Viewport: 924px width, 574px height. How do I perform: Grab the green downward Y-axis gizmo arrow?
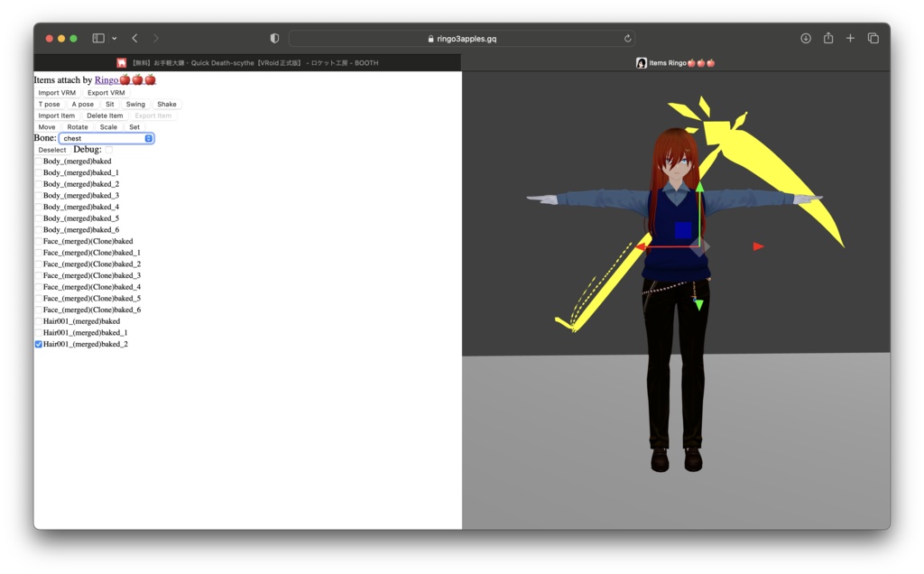699,305
